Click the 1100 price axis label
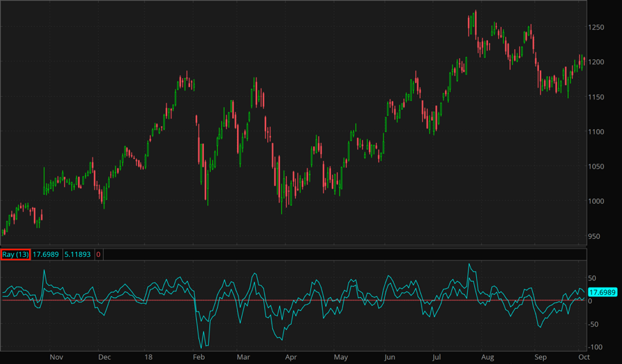622x364 pixels. pyautogui.click(x=596, y=132)
